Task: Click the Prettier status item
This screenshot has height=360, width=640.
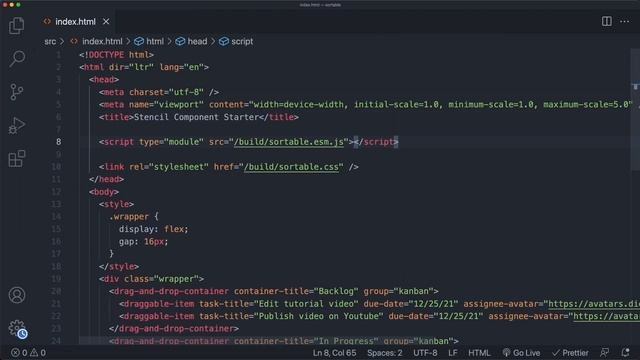Action: coord(570,353)
